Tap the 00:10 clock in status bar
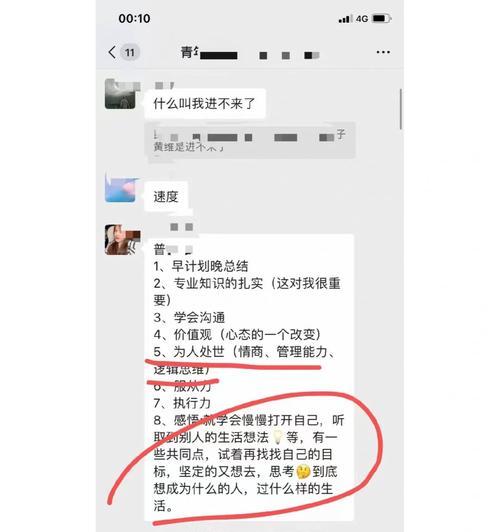The width and height of the screenshot is (500, 532). (x=134, y=18)
